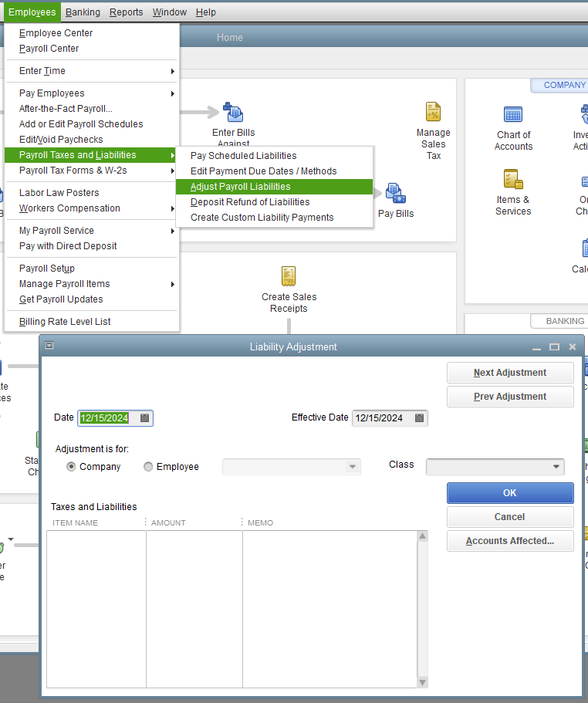Open Chart of Accounts icon
This screenshot has width=588, height=703.
click(513, 114)
